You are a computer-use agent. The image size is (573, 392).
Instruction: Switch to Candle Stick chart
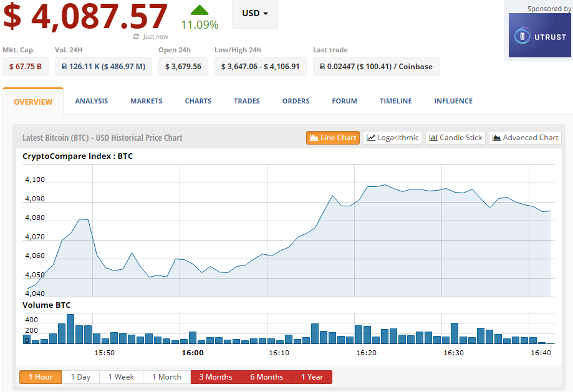455,138
